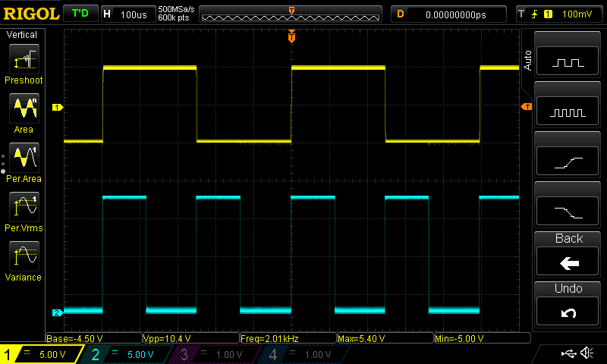Click the sound speaker icon

(587, 353)
